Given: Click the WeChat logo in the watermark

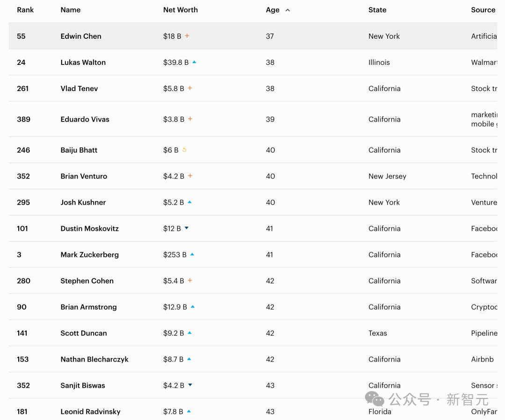Looking at the screenshot, I should [375, 399].
